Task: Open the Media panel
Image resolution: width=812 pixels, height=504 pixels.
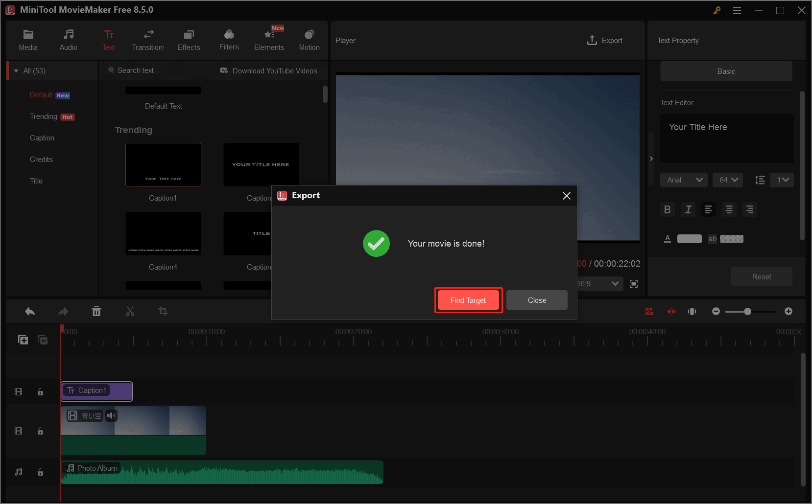Action: click(x=28, y=39)
